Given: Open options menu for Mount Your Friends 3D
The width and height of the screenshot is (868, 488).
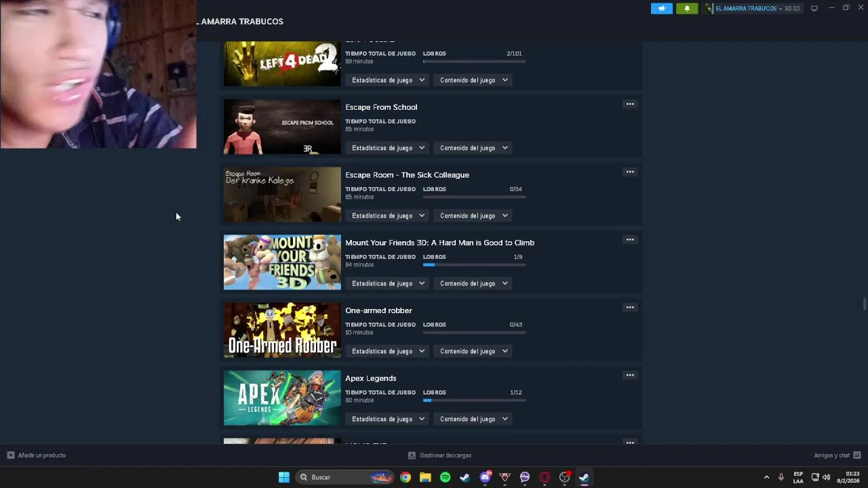Looking at the screenshot, I should [x=630, y=239].
